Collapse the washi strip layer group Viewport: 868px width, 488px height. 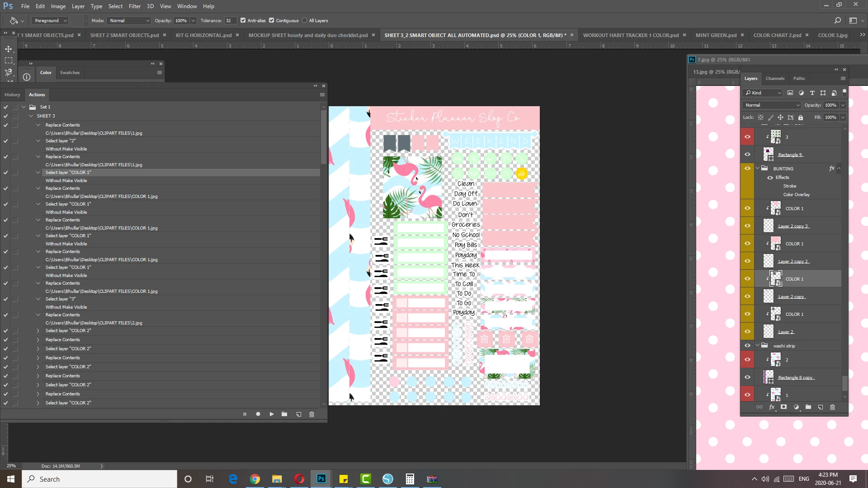pos(758,346)
